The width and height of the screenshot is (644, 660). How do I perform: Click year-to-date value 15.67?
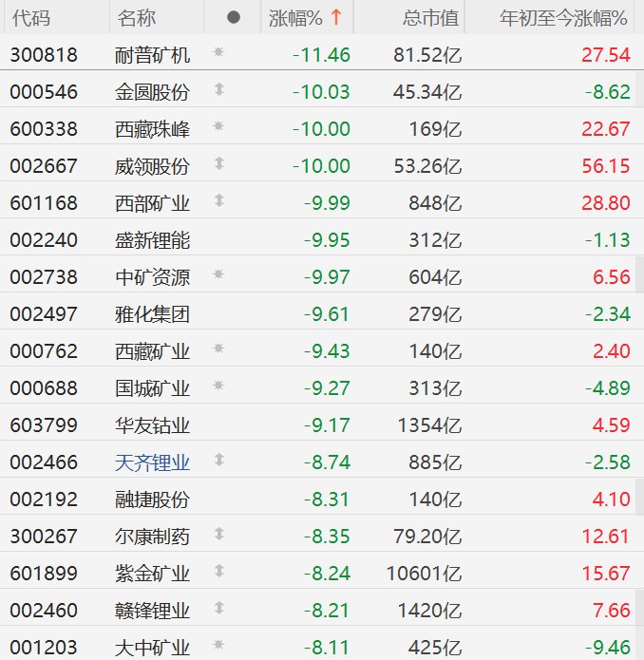click(606, 574)
